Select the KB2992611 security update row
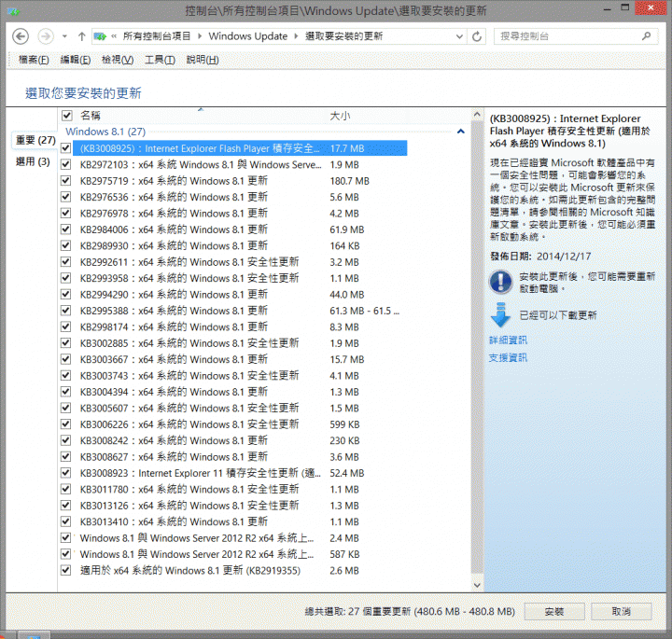The image size is (672, 639). tap(240, 262)
